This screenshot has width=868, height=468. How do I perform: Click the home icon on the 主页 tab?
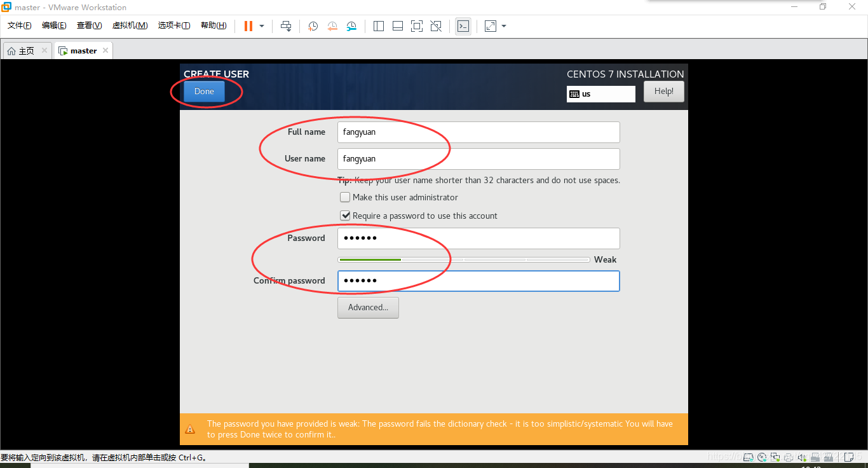[x=11, y=51]
